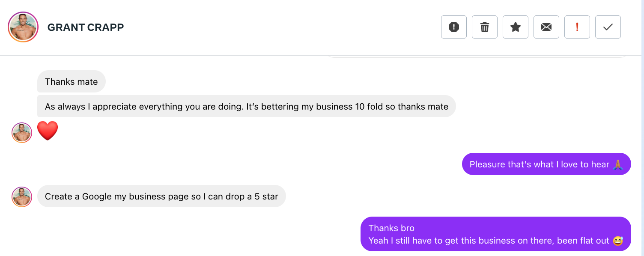The image size is (644, 256).
Task: Click the report spam octagon icon
Action: click(453, 27)
